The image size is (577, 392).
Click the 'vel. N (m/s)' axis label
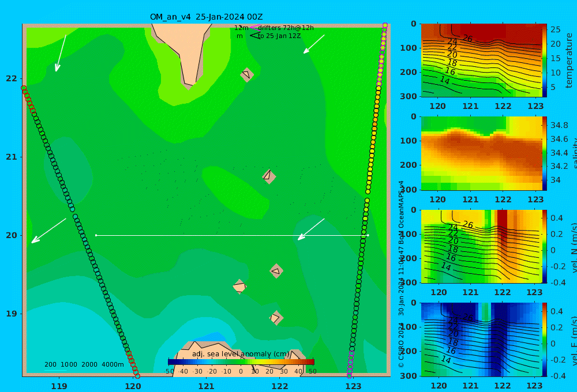point(574,247)
